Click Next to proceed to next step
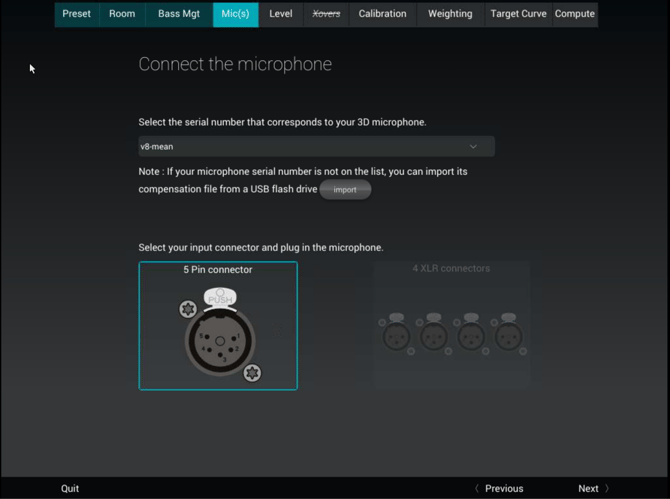The width and height of the screenshot is (670, 499). pos(592,489)
